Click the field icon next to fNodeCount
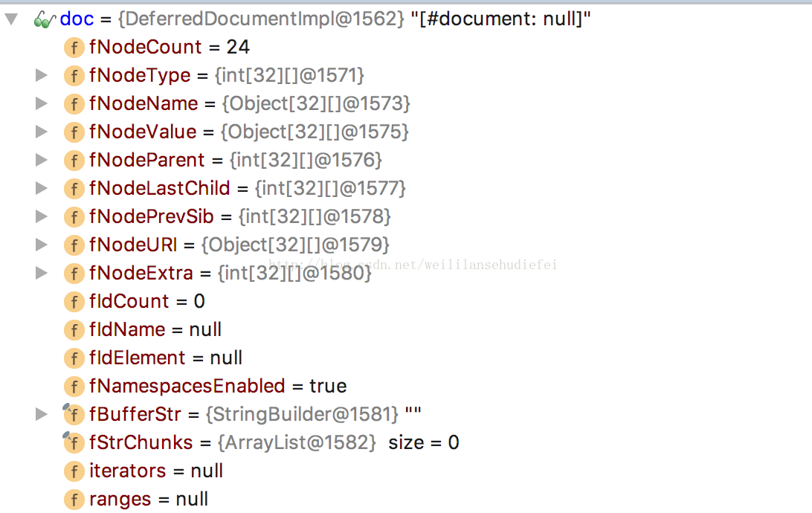 74,48
